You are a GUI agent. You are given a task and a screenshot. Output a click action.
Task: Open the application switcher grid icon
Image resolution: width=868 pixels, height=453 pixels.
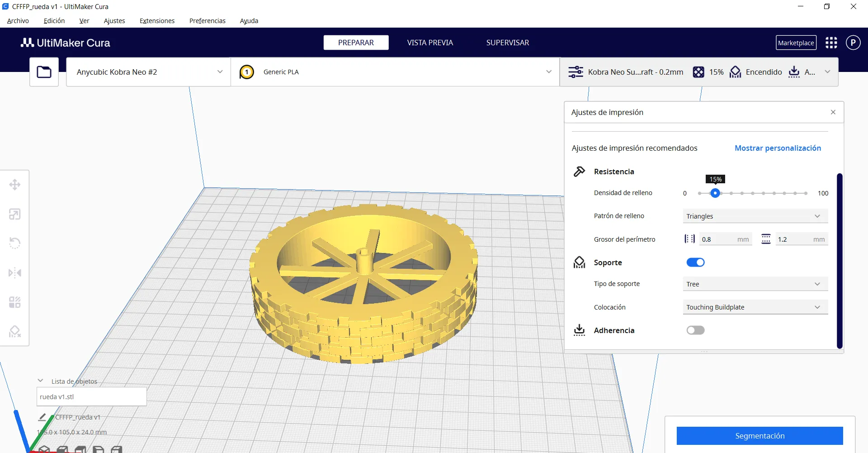pos(831,43)
